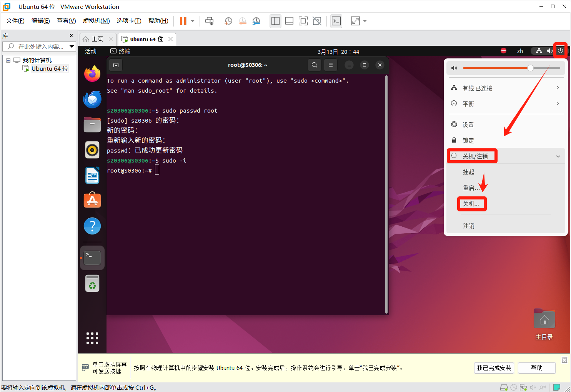This screenshot has width=571, height=392.
Task: Open Ubuntu Software store from dock
Action: tap(92, 200)
